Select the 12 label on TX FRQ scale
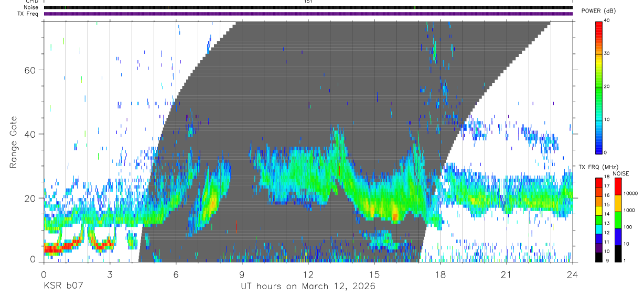 (606, 232)
